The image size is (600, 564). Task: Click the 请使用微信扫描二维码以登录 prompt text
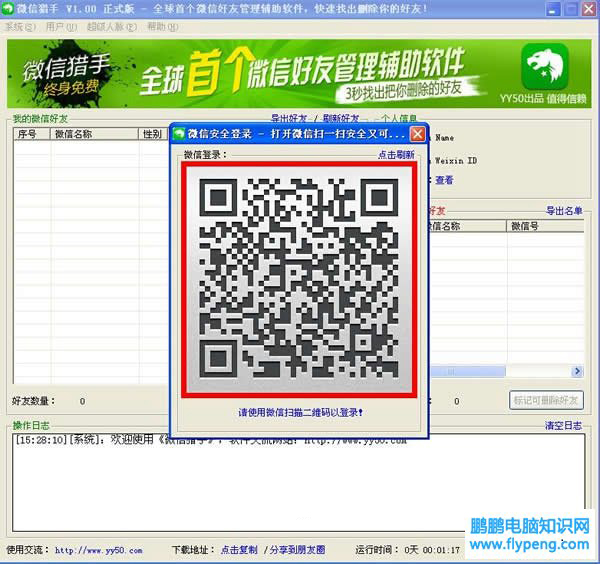(x=300, y=412)
